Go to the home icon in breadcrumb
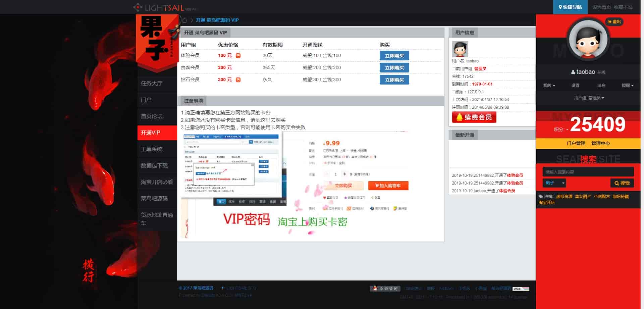 click(184, 20)
